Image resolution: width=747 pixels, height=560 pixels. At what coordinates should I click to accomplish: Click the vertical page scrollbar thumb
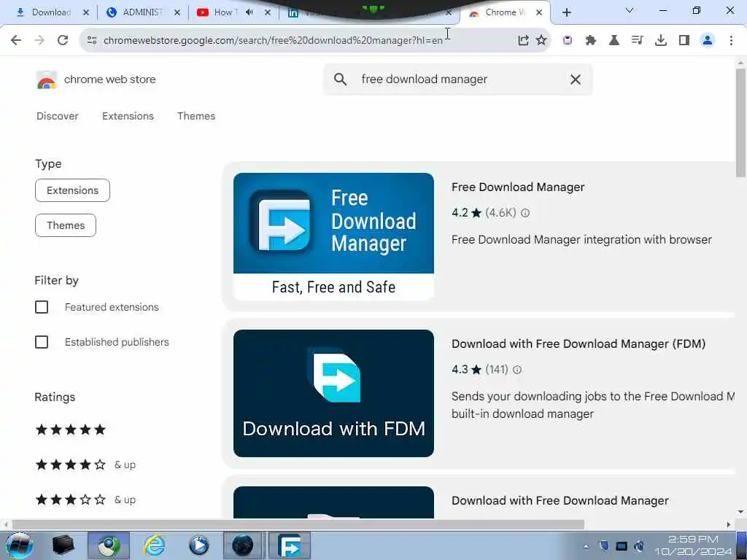click(x=740, y=122)
